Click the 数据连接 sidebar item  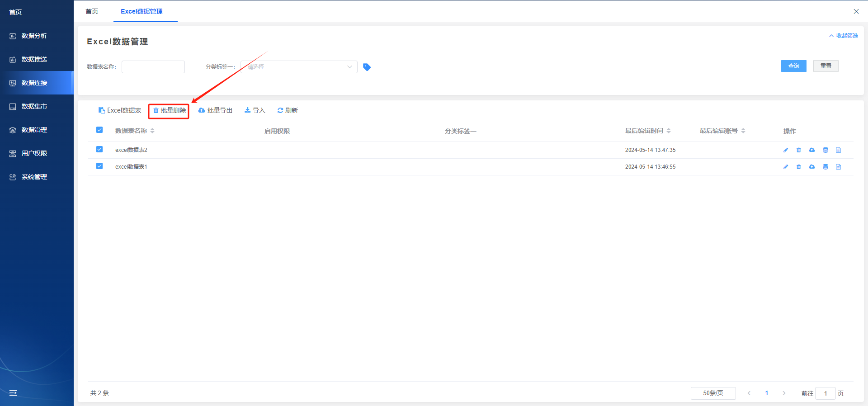pyautogui.click(x=37, y=83)
